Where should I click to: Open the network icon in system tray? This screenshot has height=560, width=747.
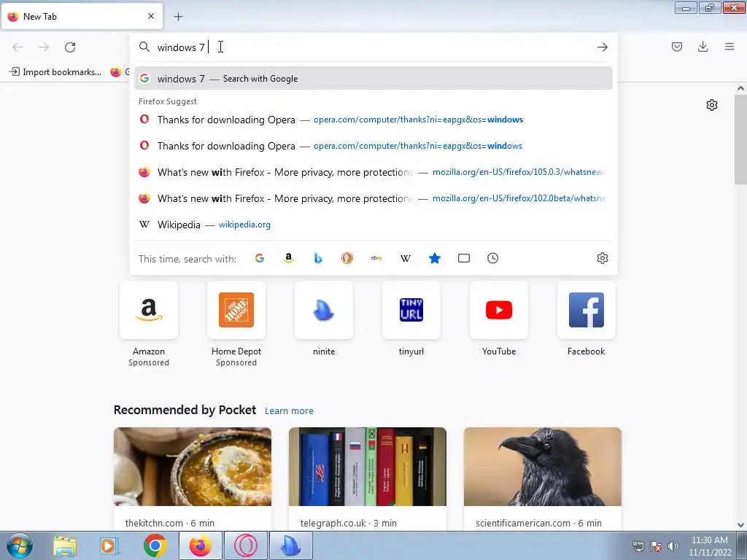[638, 546]
